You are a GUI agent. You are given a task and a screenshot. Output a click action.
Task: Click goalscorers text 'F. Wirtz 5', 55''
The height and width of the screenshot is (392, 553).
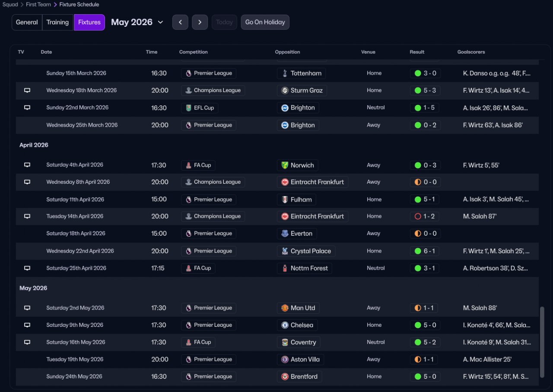pyautogui.click(x=481, y=165)
